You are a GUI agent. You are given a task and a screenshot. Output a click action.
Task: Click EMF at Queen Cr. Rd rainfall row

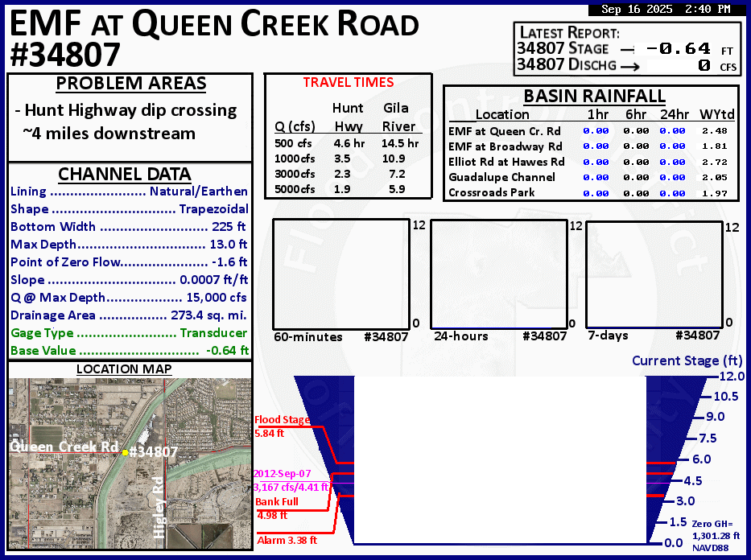coord(588,131)
